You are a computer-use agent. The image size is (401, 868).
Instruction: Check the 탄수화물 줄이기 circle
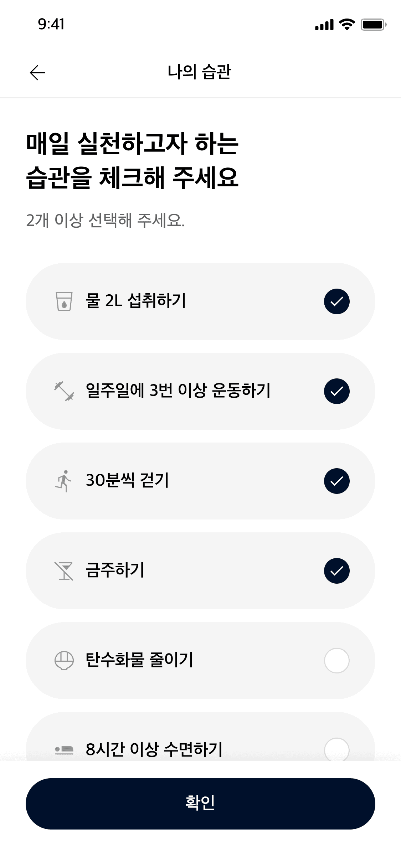[x=336, y=661]
